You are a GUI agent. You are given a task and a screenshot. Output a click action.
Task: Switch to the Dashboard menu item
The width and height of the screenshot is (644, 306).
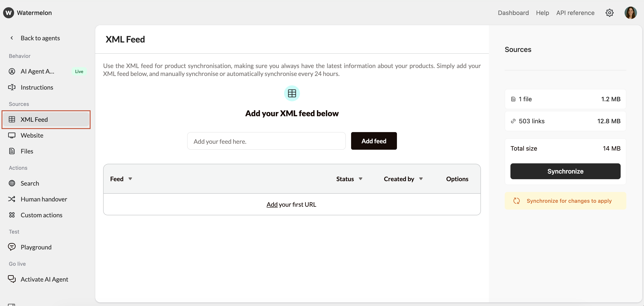pyautogui.click(x=513, y=13)
